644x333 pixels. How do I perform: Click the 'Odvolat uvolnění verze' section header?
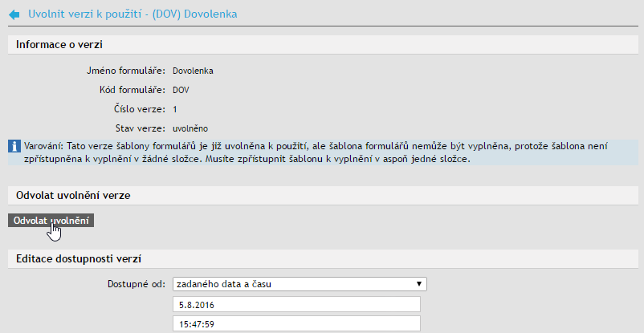(73, 195)
